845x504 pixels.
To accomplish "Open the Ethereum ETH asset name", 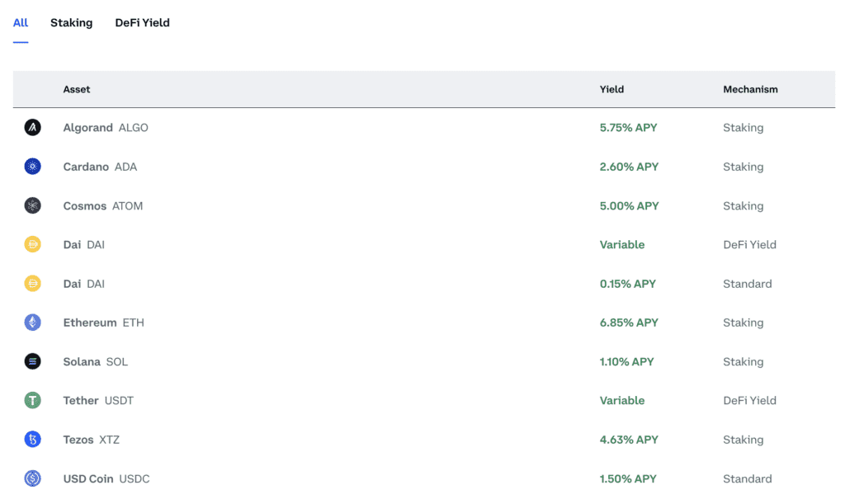I will point(103,323).
